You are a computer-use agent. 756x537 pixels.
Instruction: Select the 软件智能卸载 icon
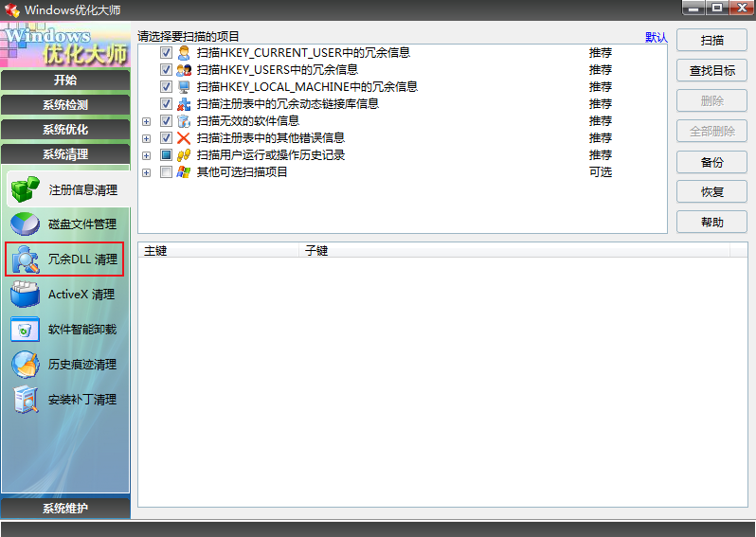25,330
